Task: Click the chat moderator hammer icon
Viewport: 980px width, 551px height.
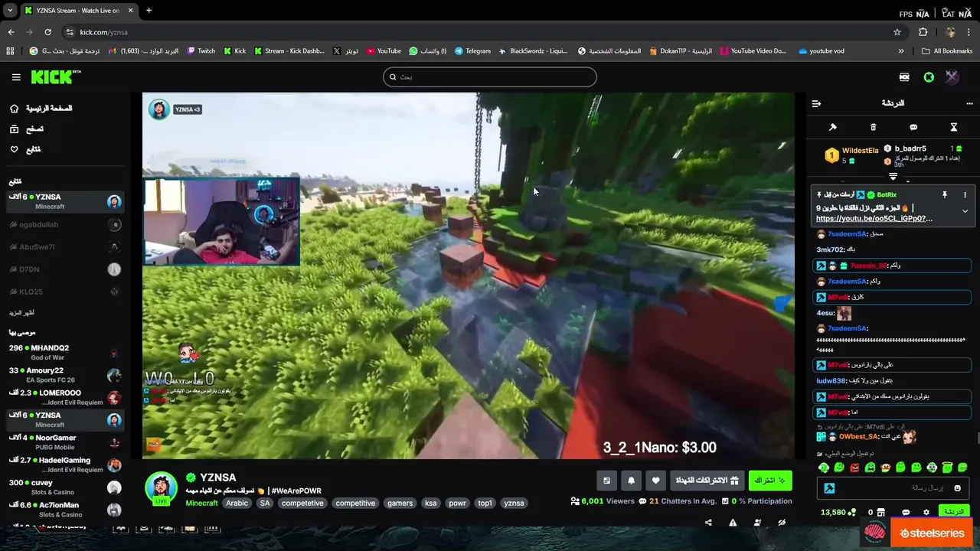Action: click(x=833, y=127)
